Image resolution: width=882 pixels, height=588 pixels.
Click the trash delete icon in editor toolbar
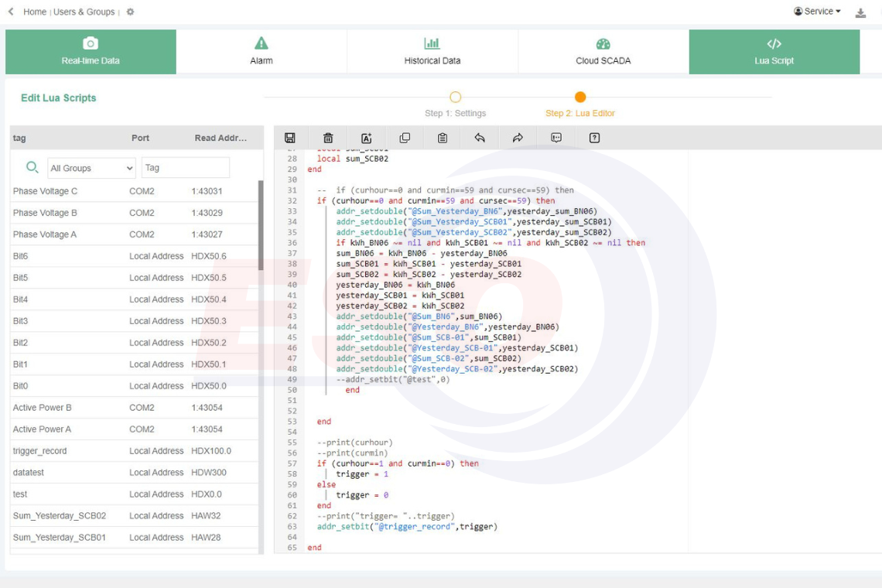(328, 138)
